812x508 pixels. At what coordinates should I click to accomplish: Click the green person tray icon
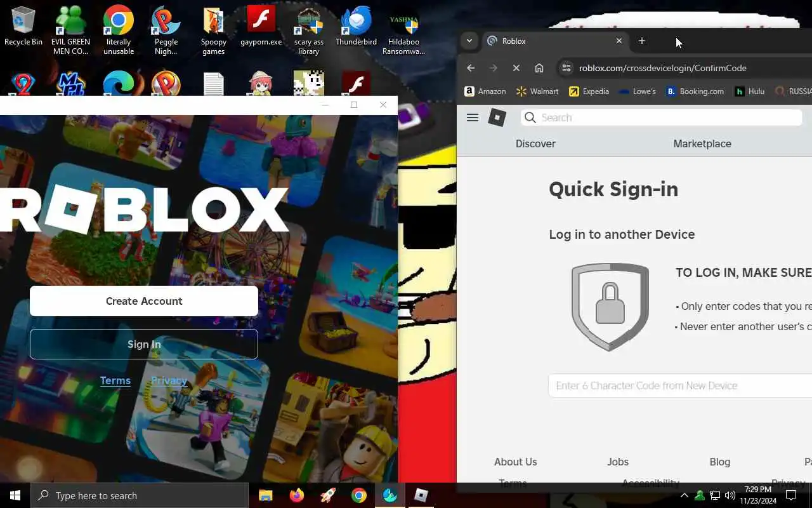[699, 495]
